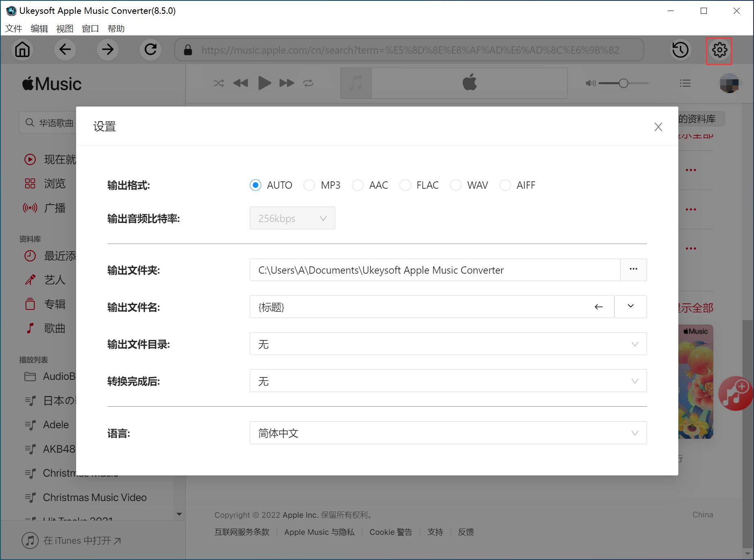This screenshot has width=754, height=560.
Task: Skip to next track
Action: coord(287,83)
